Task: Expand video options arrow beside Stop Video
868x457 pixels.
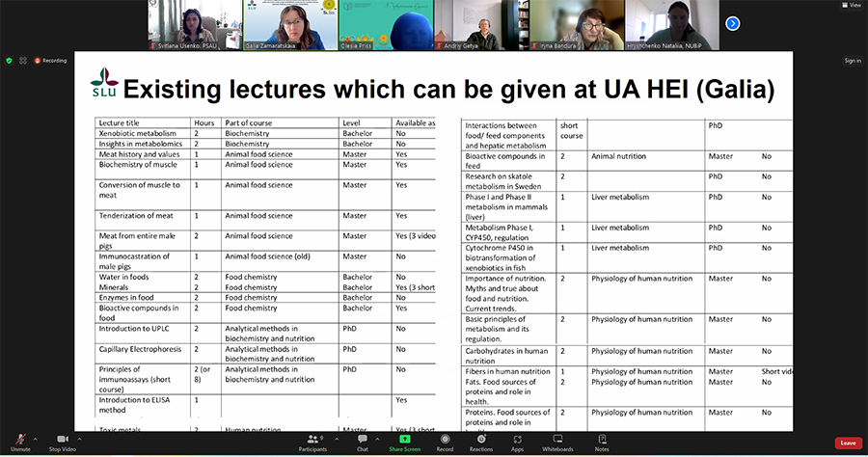Action: 79,440
